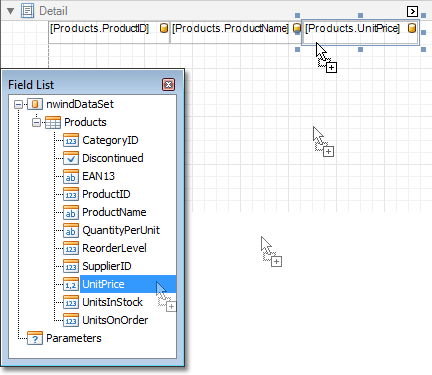Screen dimensions: 432x375
Task: Select the ReorderLevel field
Action: pyautogui.click(x=114, y=248)
